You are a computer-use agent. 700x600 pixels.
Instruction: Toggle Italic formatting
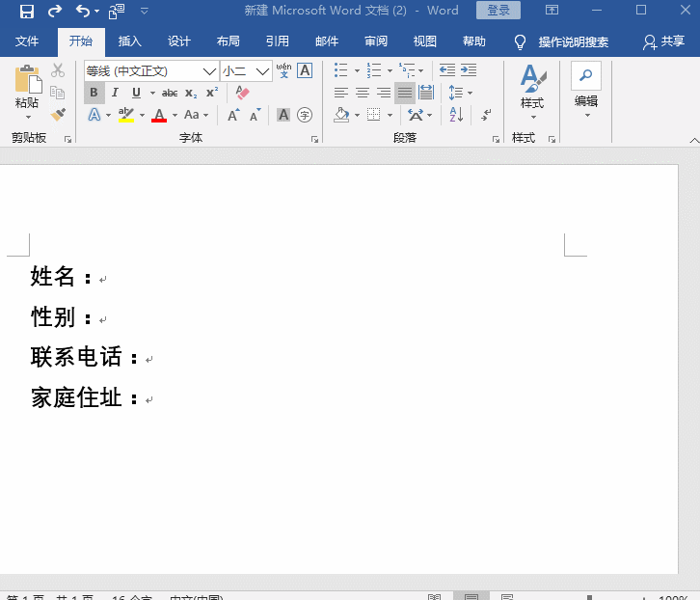(x=115, y=93)
